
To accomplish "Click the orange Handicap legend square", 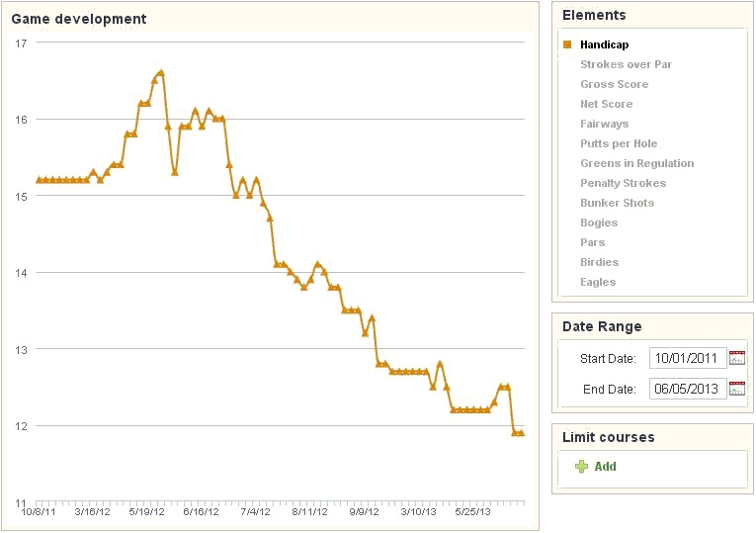I will tap(567, 44).
